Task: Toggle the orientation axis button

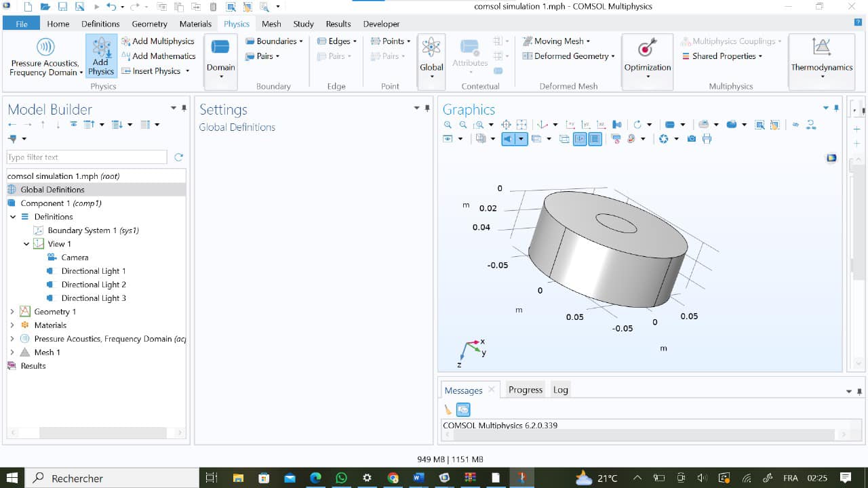Action: 580,139
